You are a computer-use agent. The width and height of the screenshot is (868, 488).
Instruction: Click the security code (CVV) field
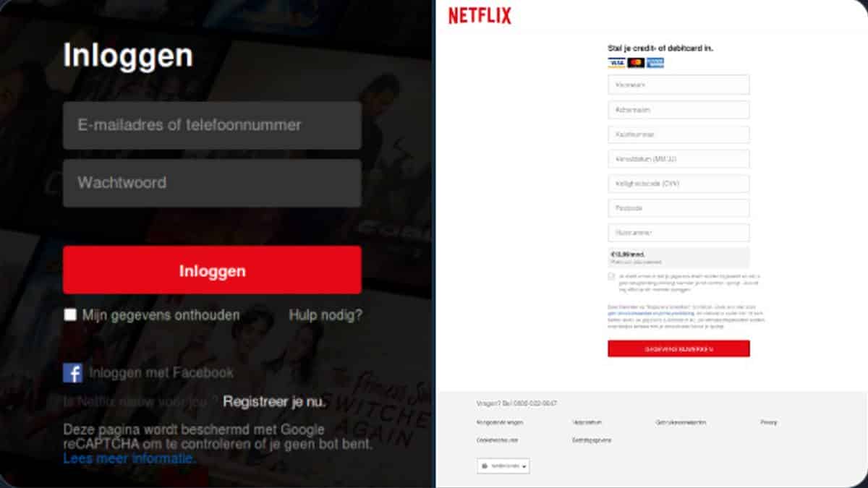pos(678,184)
